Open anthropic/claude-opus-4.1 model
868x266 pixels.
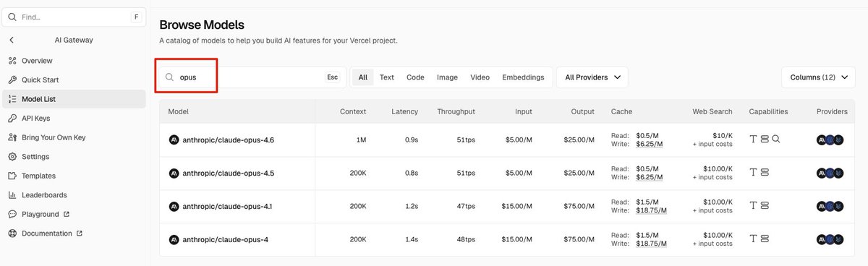pyautogui.click(x=227, y=206)
